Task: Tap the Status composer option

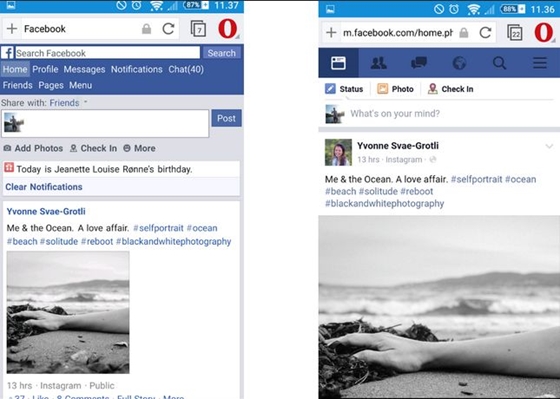Action: tap(344, 89)
